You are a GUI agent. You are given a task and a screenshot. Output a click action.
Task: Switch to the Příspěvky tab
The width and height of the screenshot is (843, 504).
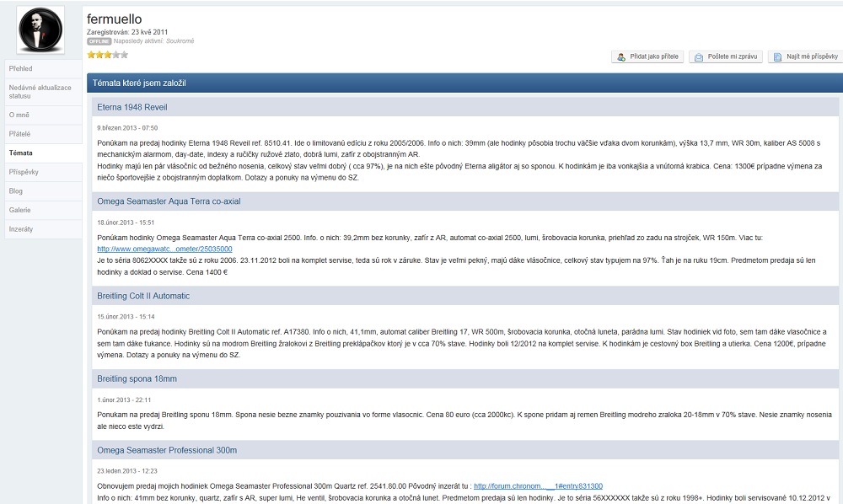click(x=43, y=172)
